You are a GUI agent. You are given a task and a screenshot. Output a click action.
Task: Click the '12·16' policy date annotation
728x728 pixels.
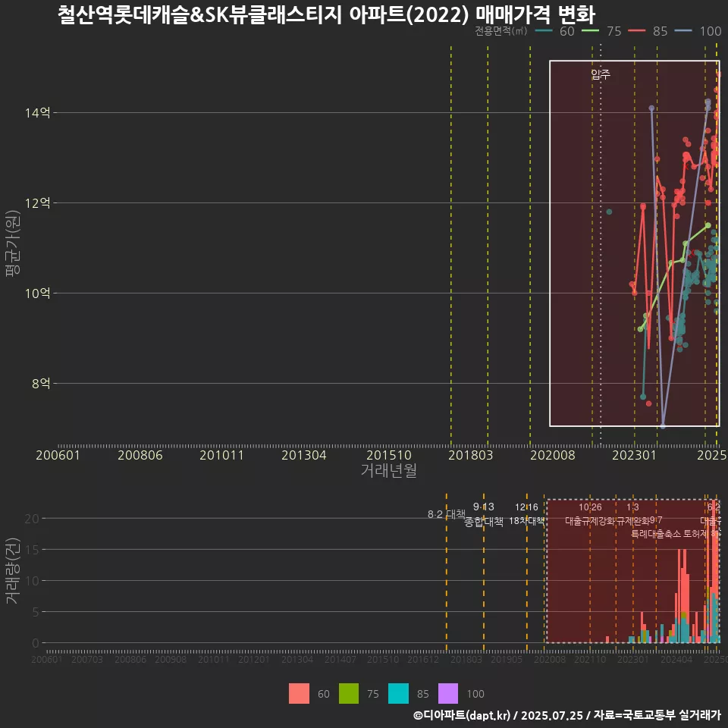click(526, 507)
